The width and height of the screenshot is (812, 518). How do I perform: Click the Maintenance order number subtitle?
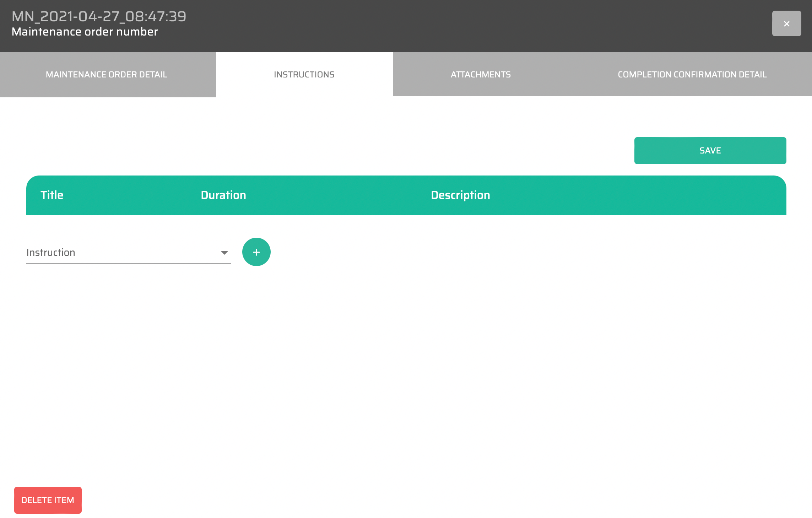tap(85, 32)
